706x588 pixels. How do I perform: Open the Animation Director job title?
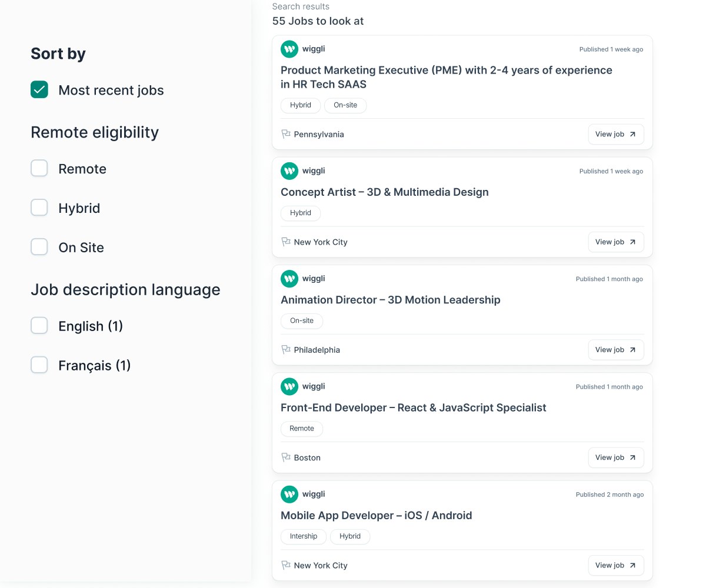(x=390, y=300)
